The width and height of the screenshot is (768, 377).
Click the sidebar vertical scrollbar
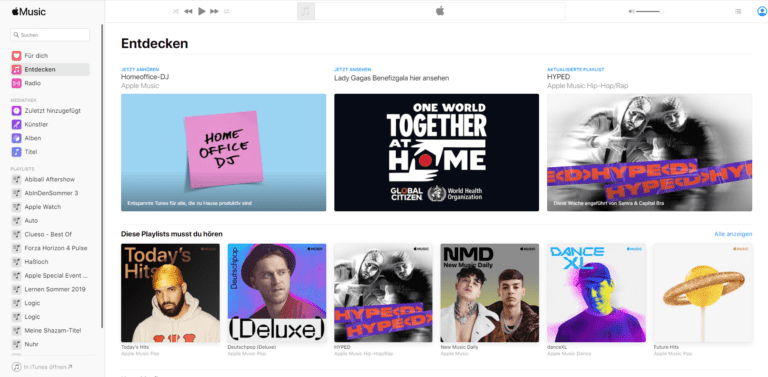102,176
